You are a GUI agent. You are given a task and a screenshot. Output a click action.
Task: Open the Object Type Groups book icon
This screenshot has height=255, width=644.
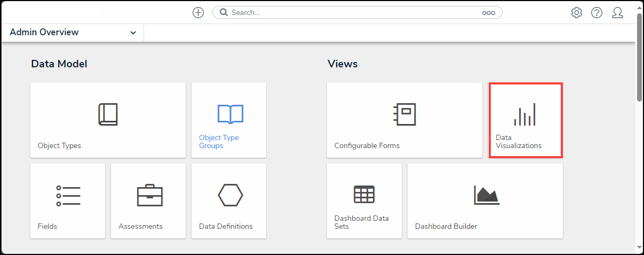pos(230,114)
